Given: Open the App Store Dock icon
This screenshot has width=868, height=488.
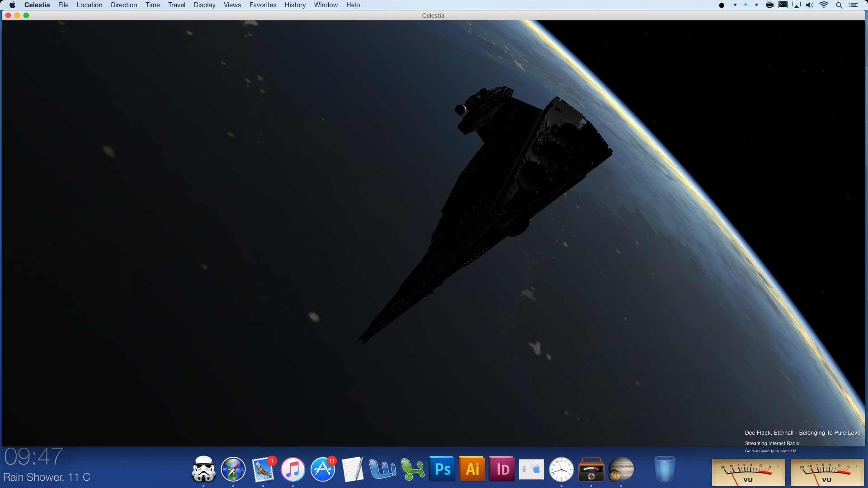Looking at the screenshot, I should (323, 469).
